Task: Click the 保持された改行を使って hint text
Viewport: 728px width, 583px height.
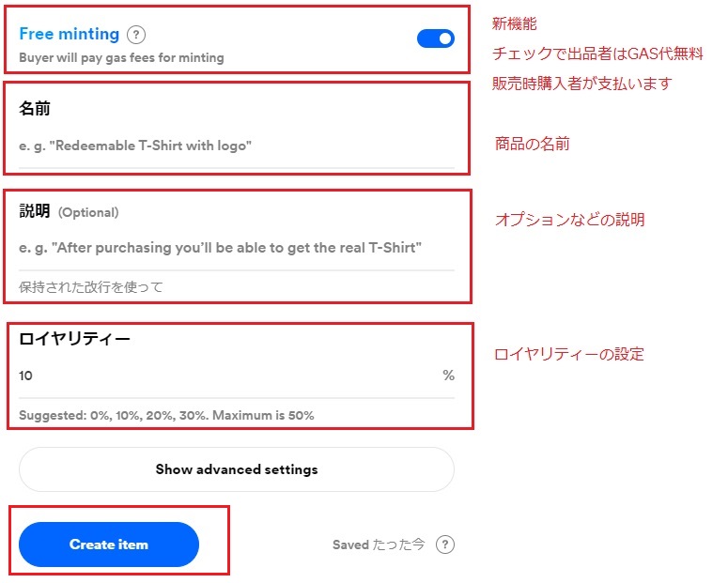Action: pos(90,287)
